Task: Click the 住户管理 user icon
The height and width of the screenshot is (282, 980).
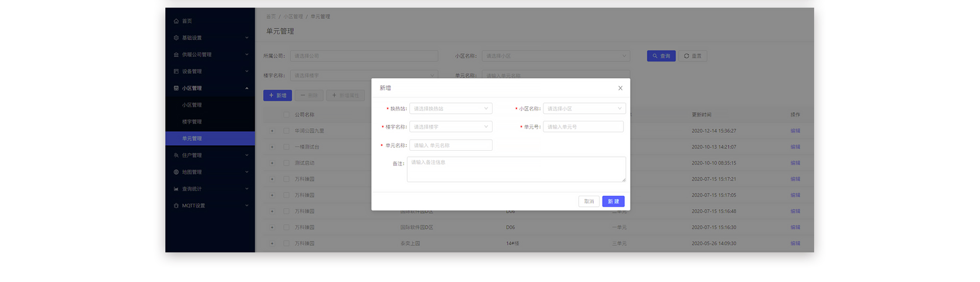Action: (176, 155)
